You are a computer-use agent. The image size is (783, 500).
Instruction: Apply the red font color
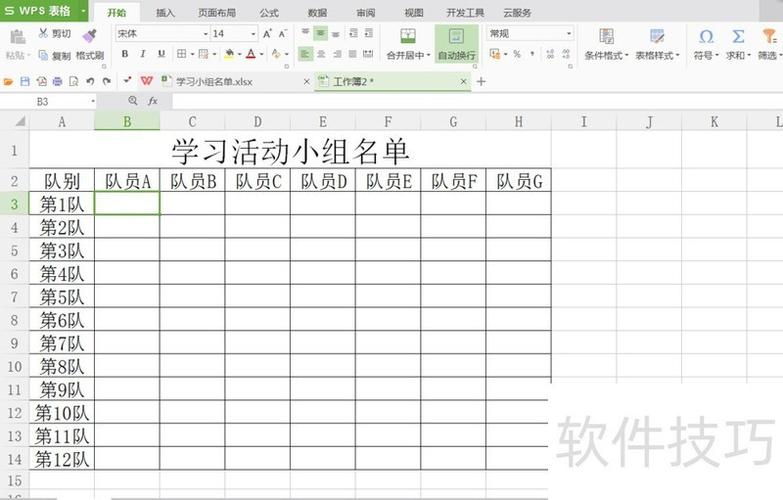251,53
